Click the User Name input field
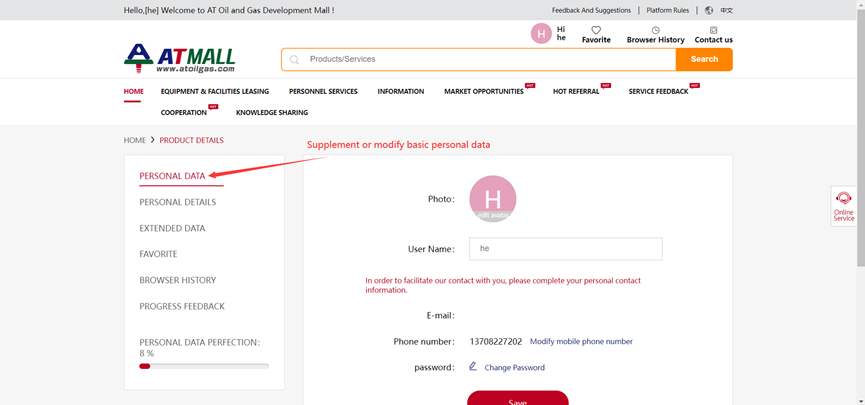865x405 pixels. (565, 248)
